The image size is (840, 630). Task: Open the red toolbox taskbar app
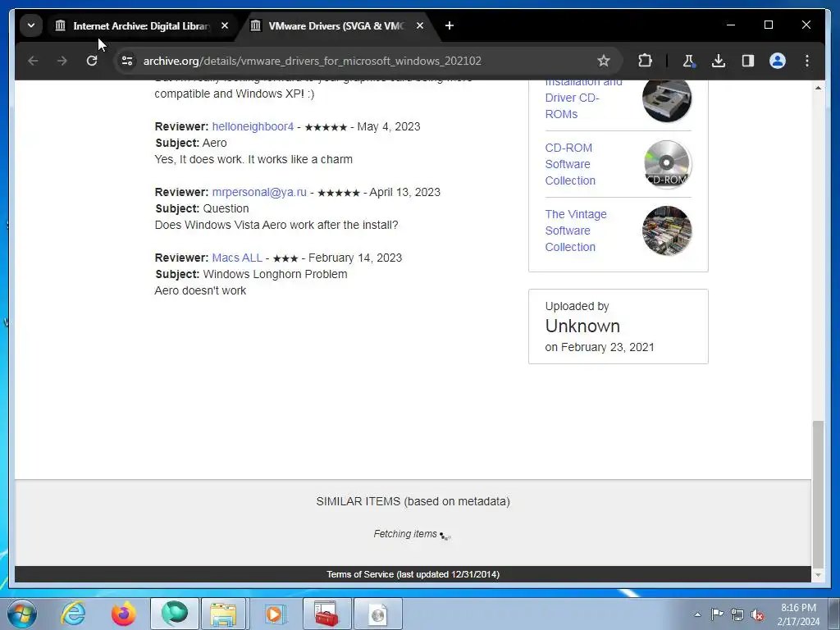click(326, 614)
